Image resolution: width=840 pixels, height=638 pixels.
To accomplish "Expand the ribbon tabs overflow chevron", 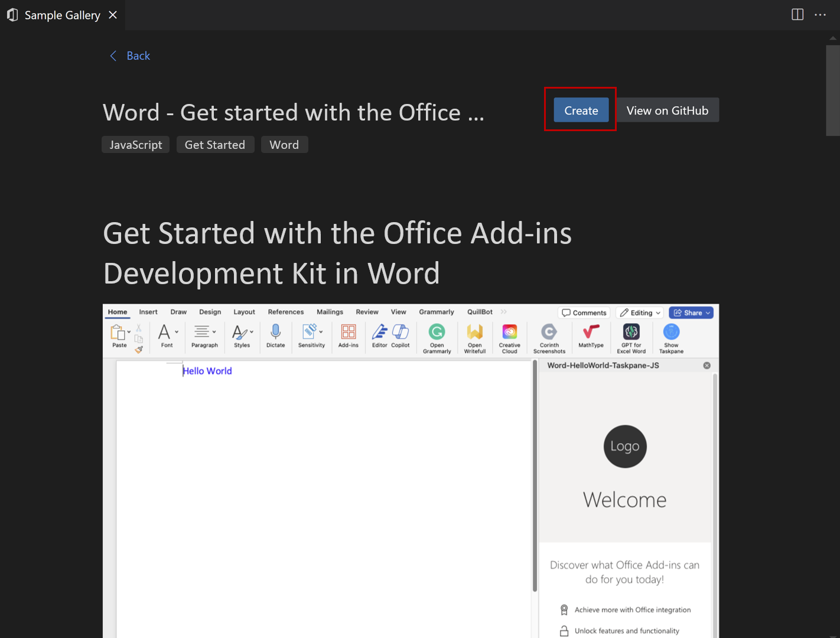I will (504, 312).
